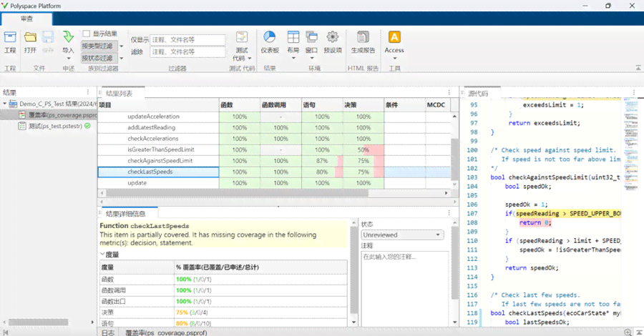Click the test file icon for ps_test.pstestr
Image resolution: width=644 pixels, height=336 pixels.
tap(22, 126)
